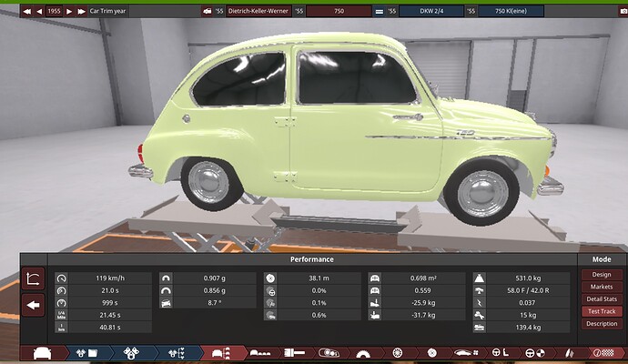Step the trim year back one year
This screenshot has height=364, width=628.
(x=40, y=12)
